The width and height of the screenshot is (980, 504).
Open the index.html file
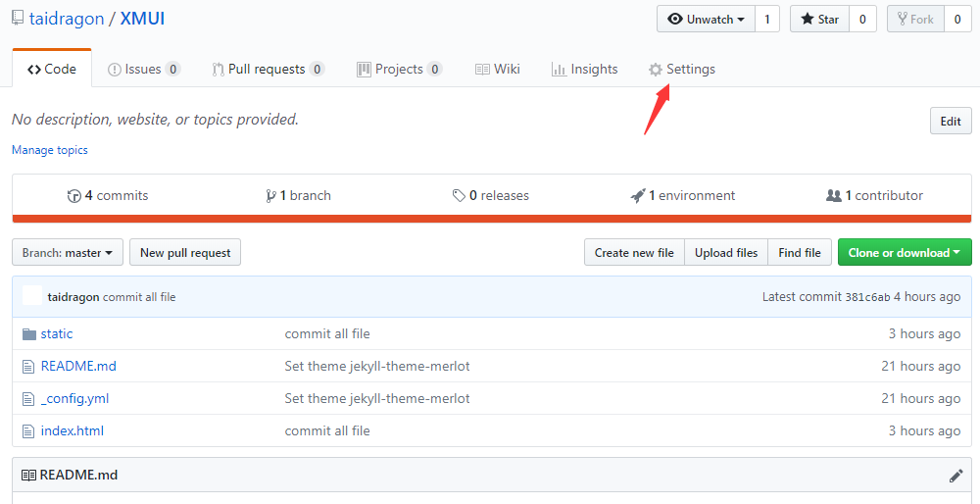[73, 430]
